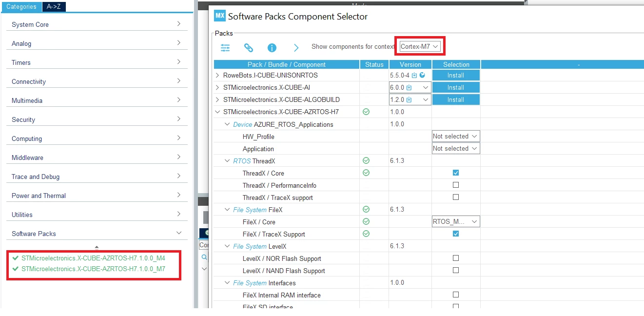This screenshot has height=316, width=644.
Task: Open the Trace and Debug category
Action: pyautogui.click(x=97, y=177)
